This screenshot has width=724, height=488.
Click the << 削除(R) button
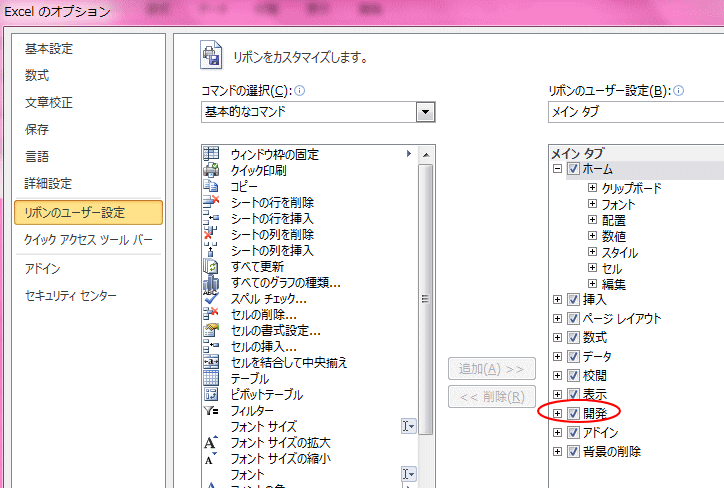pyautogui.click(x=492, y=397)
